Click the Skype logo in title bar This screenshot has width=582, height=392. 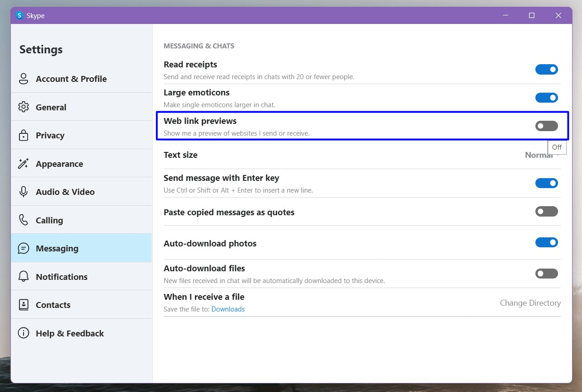click(x=19, y=15)
